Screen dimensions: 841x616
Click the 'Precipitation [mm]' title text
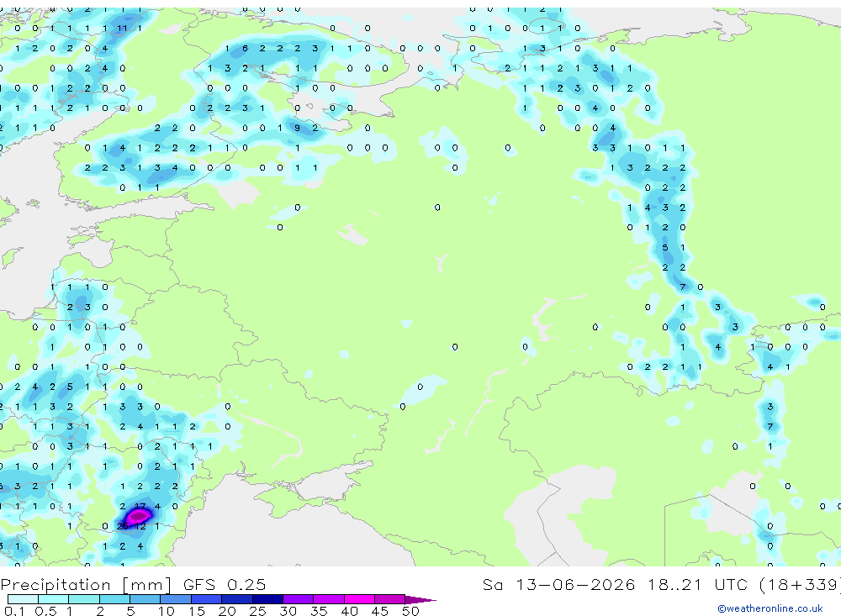[x=86, y=585]
